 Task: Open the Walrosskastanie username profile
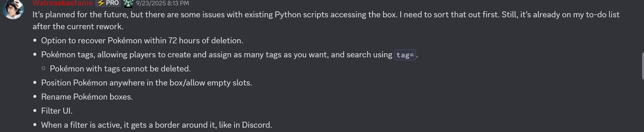click(x=63, y=3)
